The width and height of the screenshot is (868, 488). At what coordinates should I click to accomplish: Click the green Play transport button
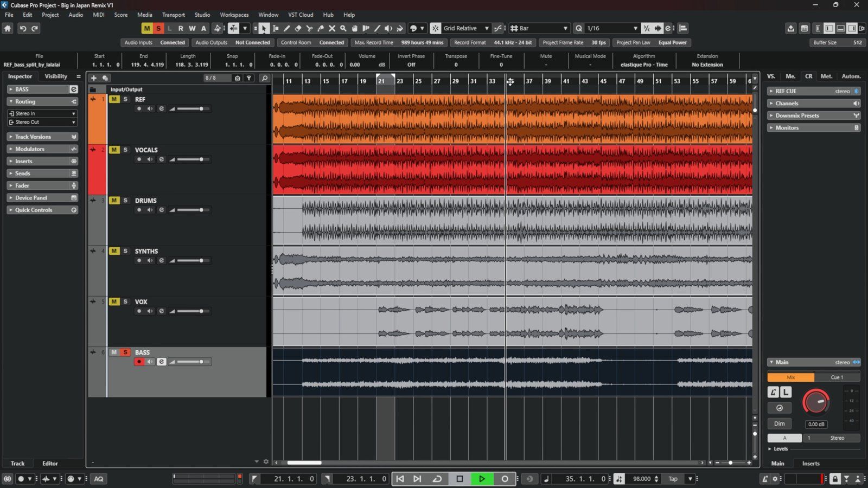pos(482,479)
